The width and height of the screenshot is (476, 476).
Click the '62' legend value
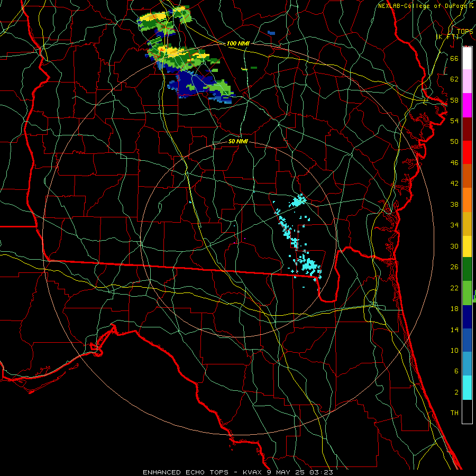pos(454,79)
